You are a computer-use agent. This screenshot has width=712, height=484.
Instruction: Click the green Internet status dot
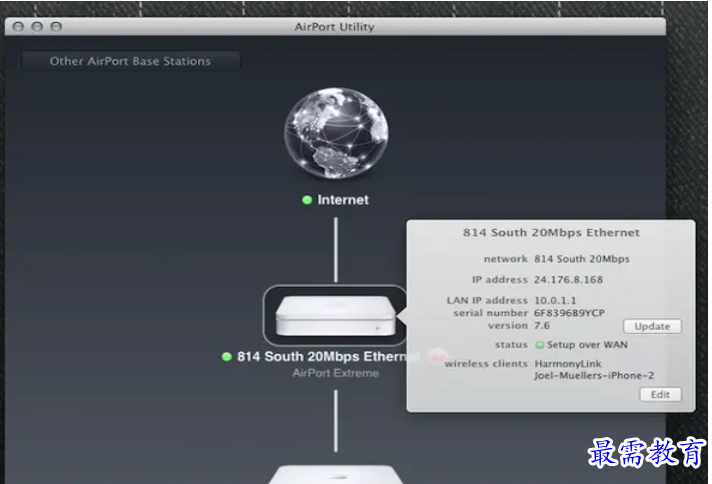[307, 200]
